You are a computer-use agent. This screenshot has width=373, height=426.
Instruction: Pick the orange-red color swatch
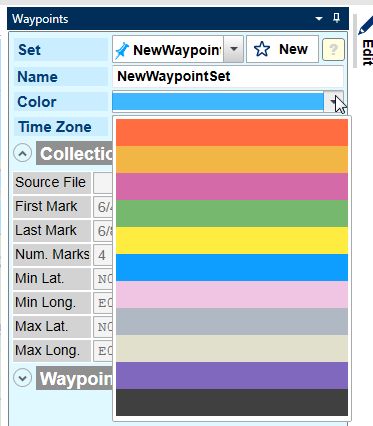pyautogui.click(x=232, y=133)
